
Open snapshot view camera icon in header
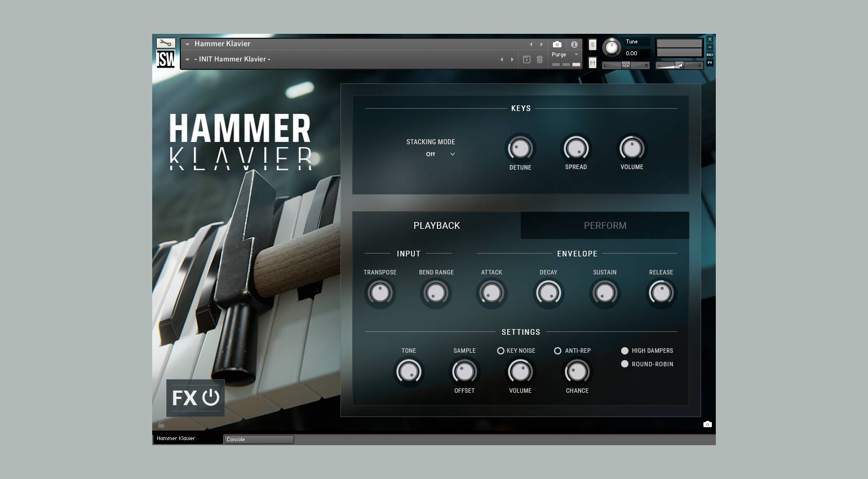click(x=557, y=44)
